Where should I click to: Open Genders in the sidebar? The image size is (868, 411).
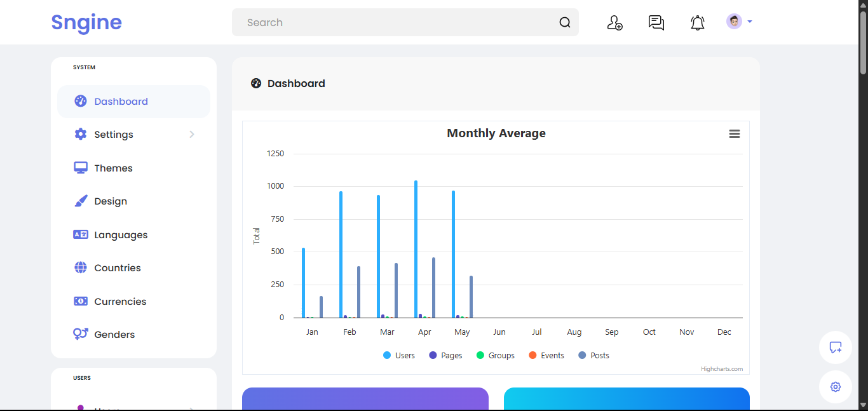click(x=133, y=335)
